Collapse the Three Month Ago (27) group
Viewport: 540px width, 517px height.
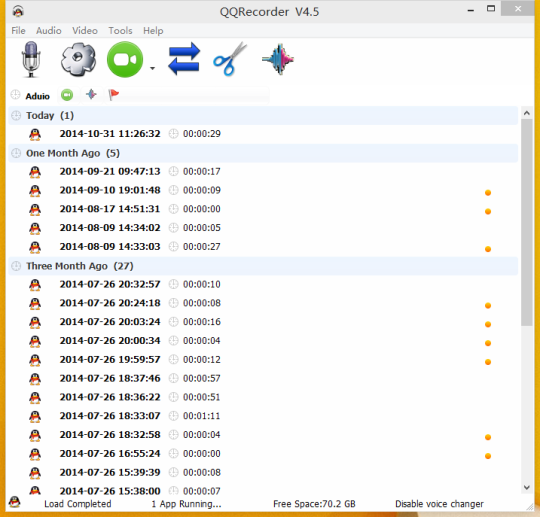pyautogui.click(x=263, y=266)
